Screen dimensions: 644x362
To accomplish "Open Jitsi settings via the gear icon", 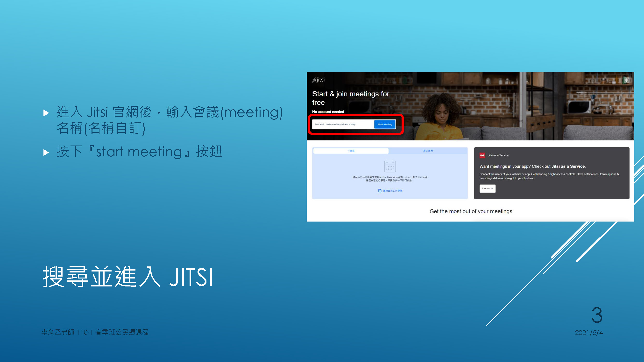I will click(x=627, y=80).
